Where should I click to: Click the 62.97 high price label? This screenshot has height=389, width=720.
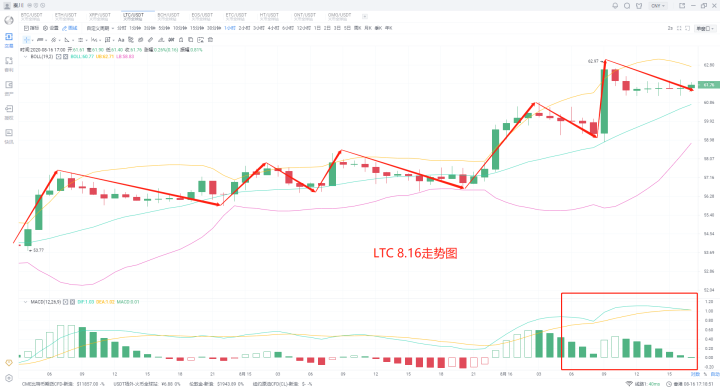[x=593, y=61]
